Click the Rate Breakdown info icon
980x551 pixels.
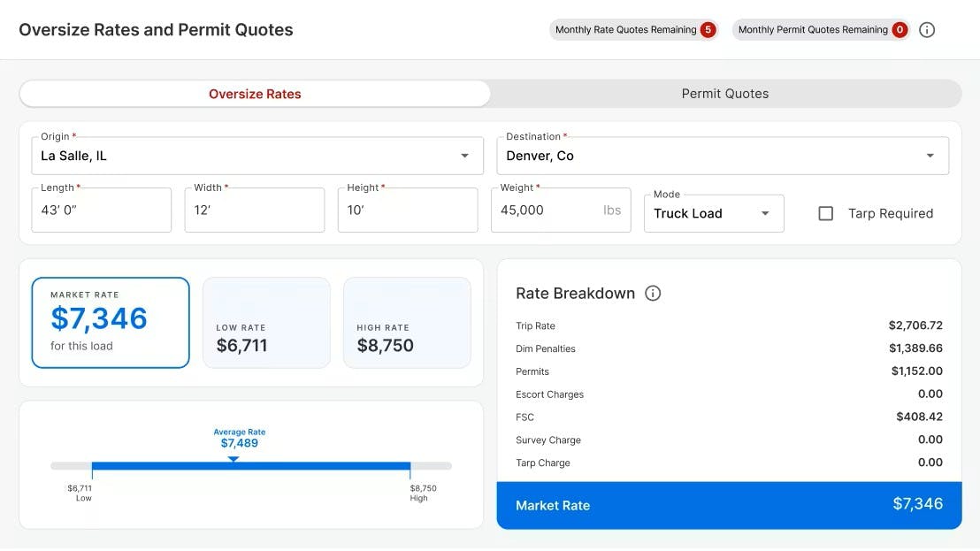[x=653, y=294]
